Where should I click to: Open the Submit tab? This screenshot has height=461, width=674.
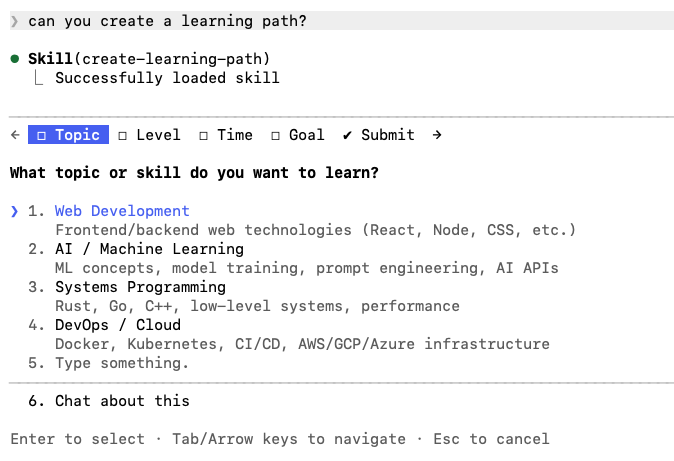[x=387, y=135]
